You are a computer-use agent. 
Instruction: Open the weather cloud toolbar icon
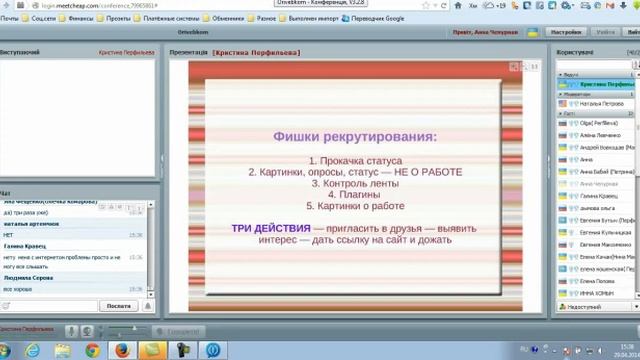coord(489,5)
